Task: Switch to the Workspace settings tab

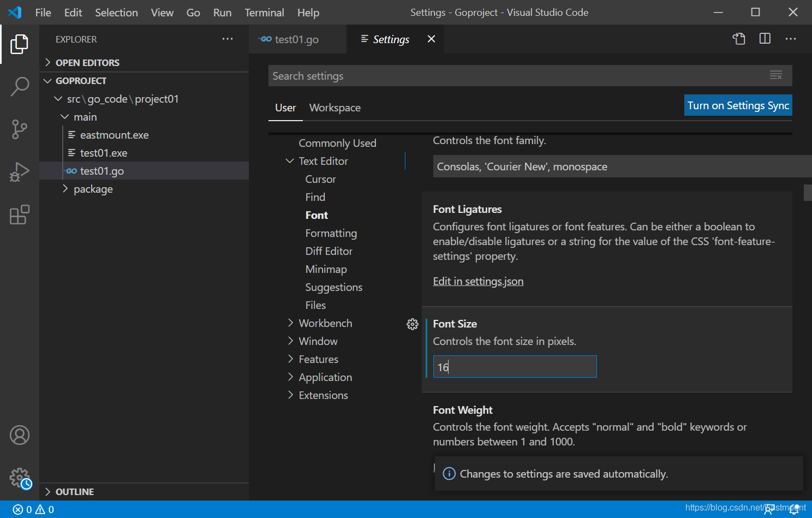Action: pos(335,108)
